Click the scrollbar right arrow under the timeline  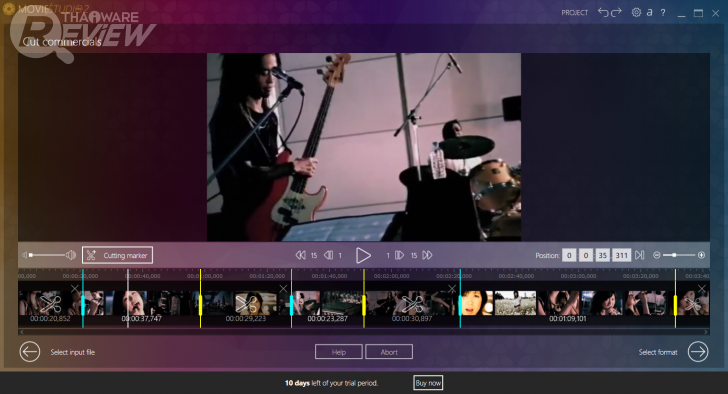(706, 332)
